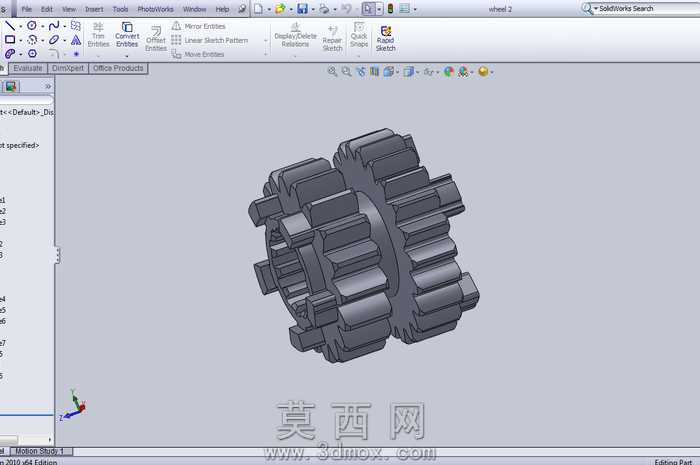Switch to the DimXpert tab
700x465 pixels.
click(68, 68)
